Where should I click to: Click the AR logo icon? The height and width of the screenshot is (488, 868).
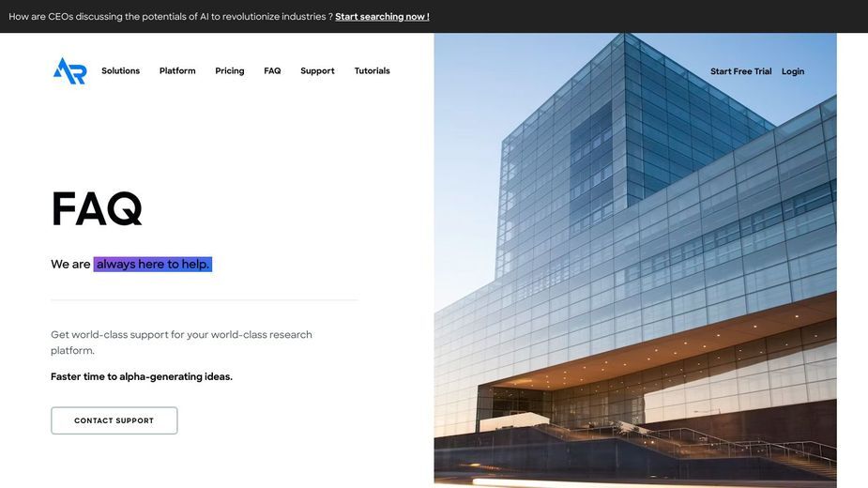tap(69, 71)
